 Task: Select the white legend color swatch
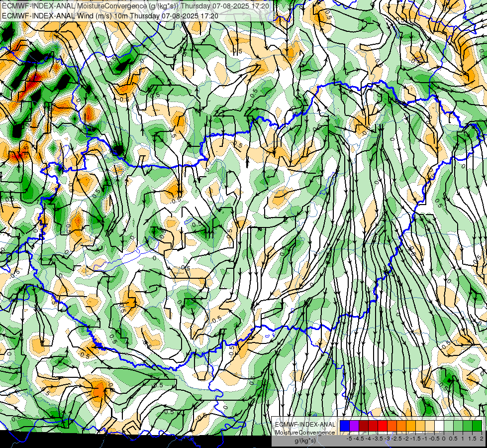[439, 426]
